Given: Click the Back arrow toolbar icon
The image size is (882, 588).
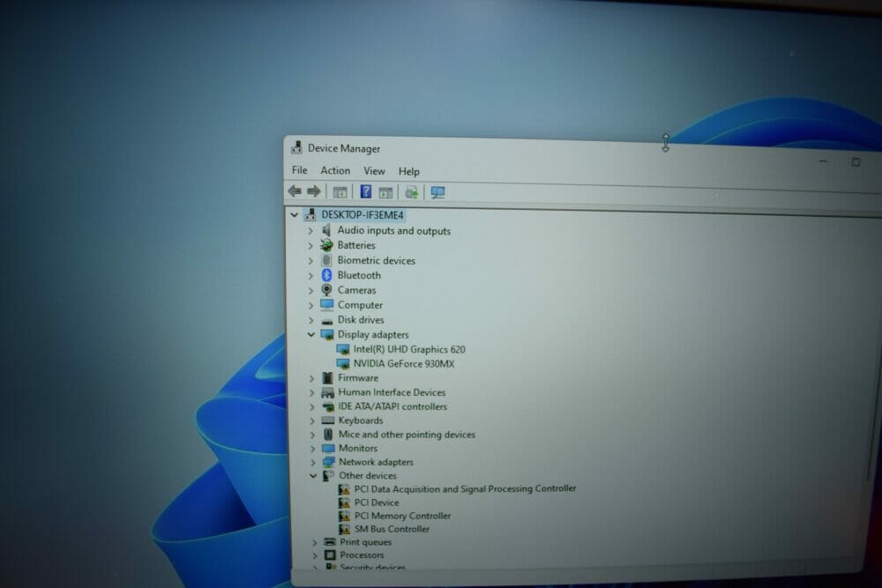Looking at the screenshot, I should pyautogui.click(x=295, y=191).
